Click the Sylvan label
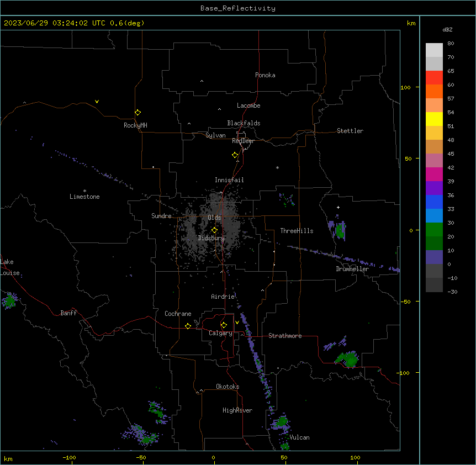This screenshot has width=476, height=465. (215, 135)
